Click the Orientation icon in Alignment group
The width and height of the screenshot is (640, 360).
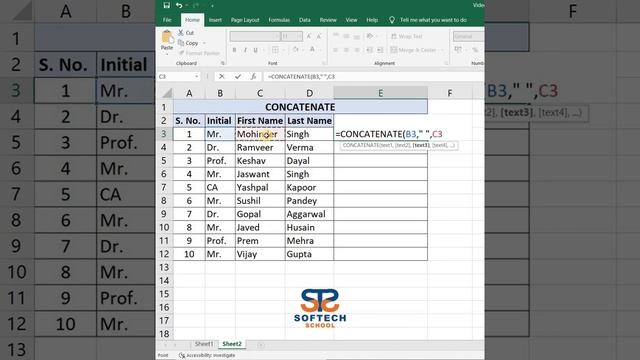coord(370,36)
